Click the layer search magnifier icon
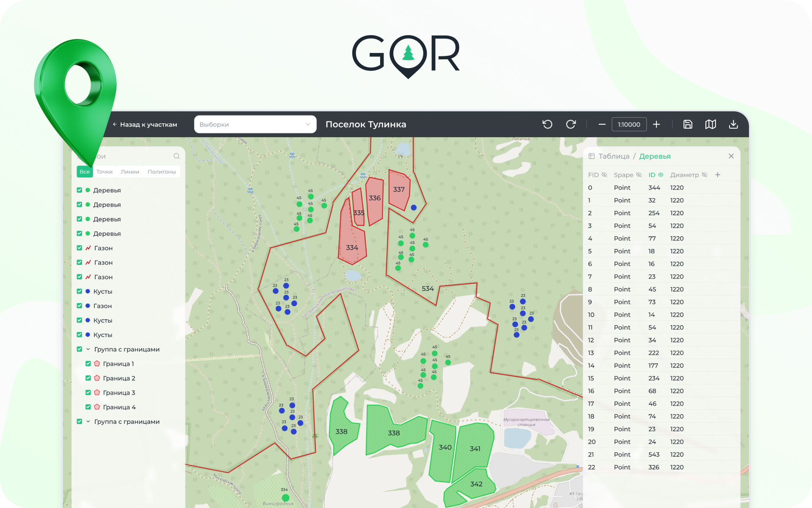Viewport: 812px width, 508px height. 176,156
